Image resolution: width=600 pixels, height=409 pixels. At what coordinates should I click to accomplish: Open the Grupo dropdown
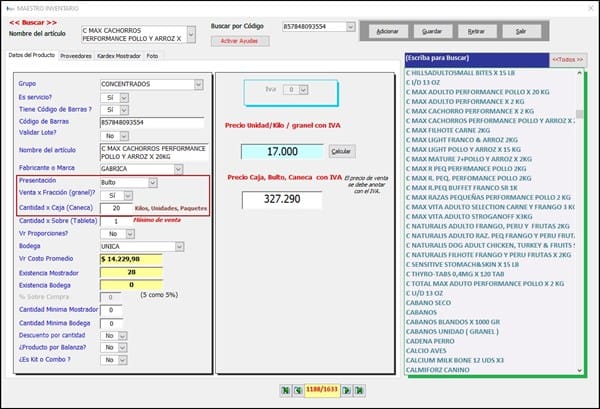(x=198, y=84)
